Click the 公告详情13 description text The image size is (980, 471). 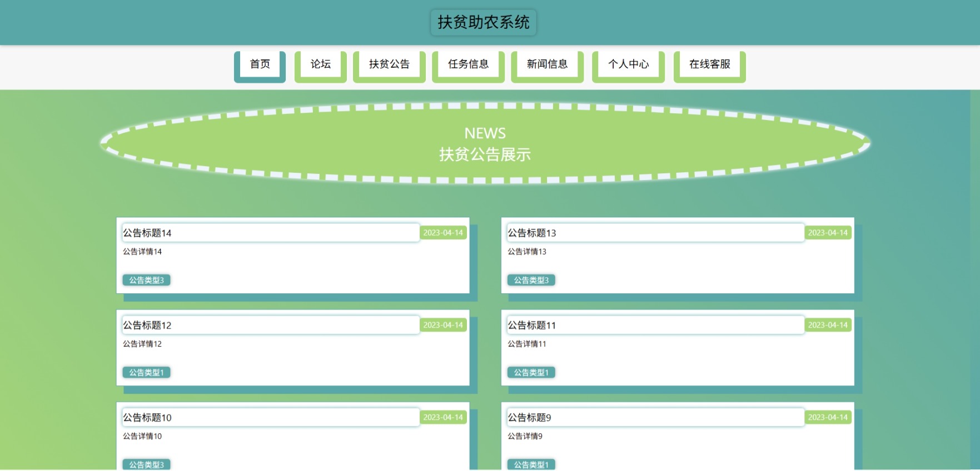(x=527, y=252)
